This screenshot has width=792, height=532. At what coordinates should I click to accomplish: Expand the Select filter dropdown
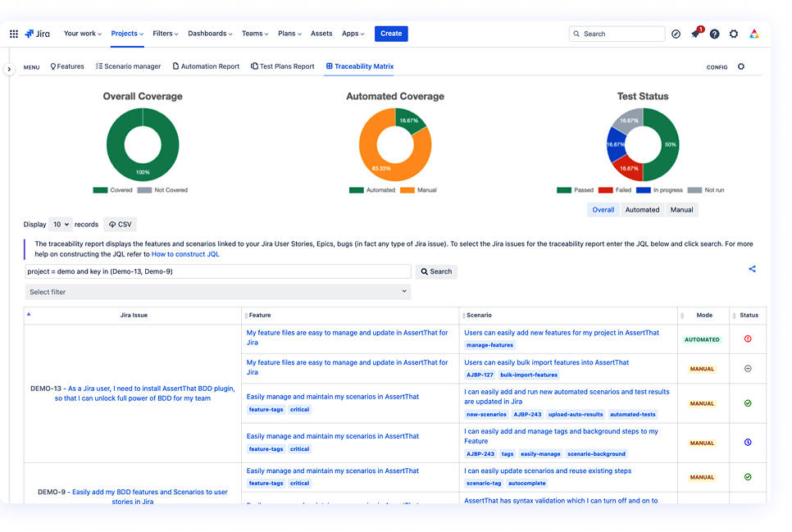click(x=216, y=291)
